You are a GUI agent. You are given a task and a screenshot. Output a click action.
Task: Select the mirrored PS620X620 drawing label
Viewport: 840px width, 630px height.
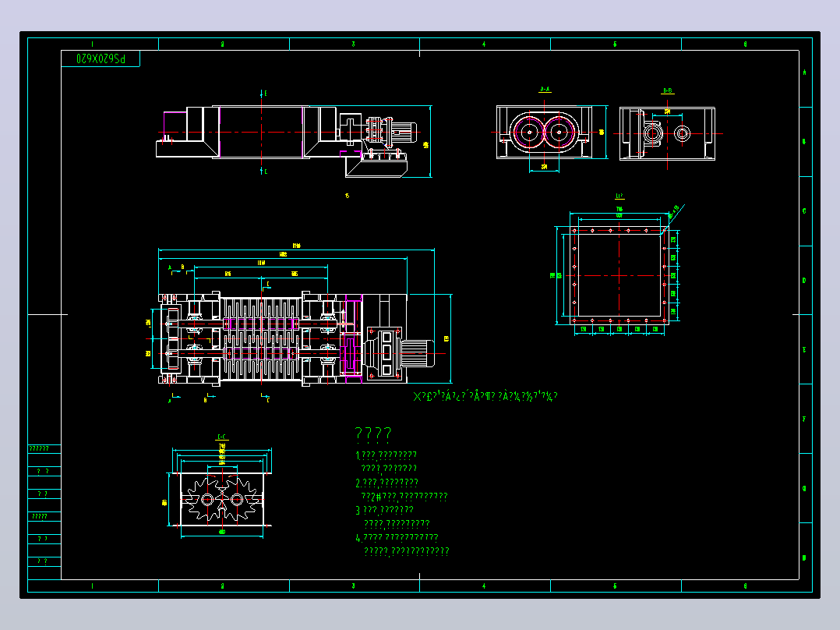pos(101,58)
